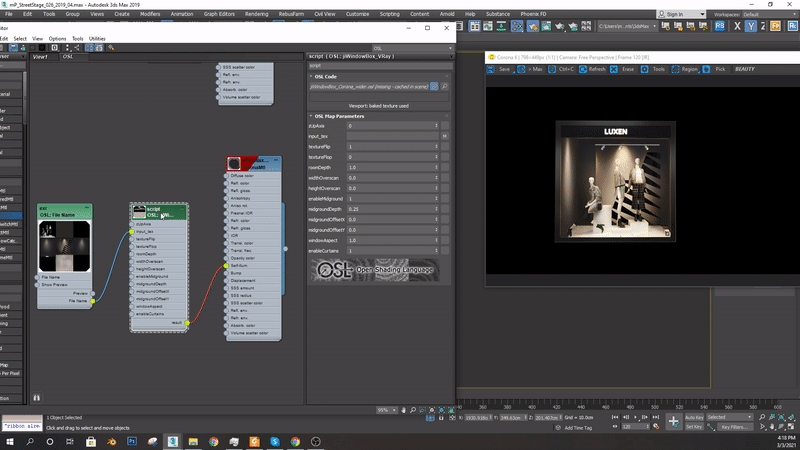Image resolution: width=800 pixels, height=450 pixels.
Task: Select the Erase tool in Corona toolbar
Action: point(614,70)
